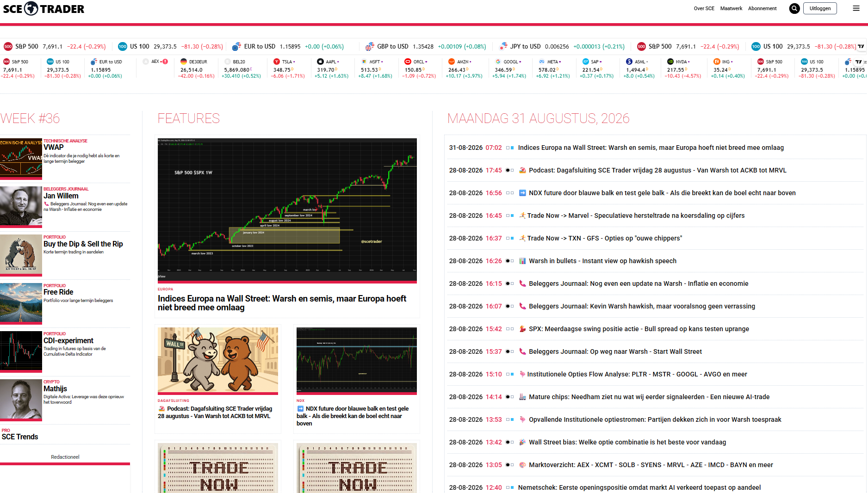This screenshot has width=868, height=493.
Task: Click the GOOGL ticker logo
Action: [x=498, y=62]
